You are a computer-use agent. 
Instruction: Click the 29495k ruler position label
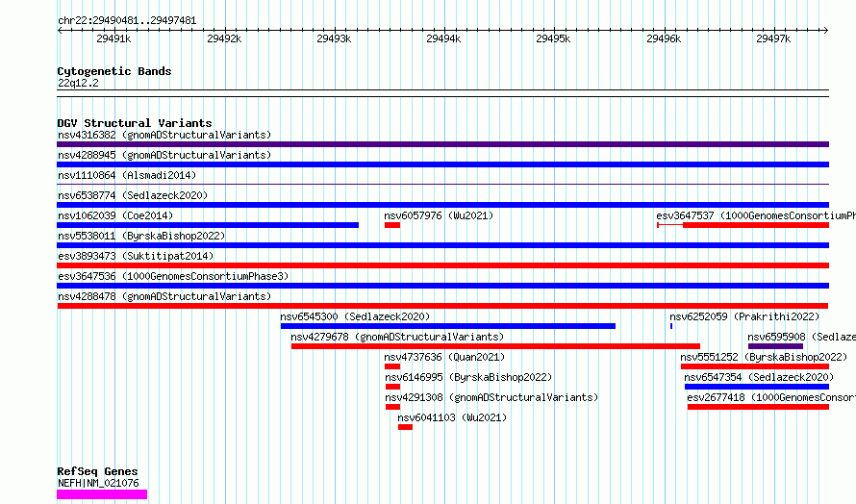click(553, 38)
